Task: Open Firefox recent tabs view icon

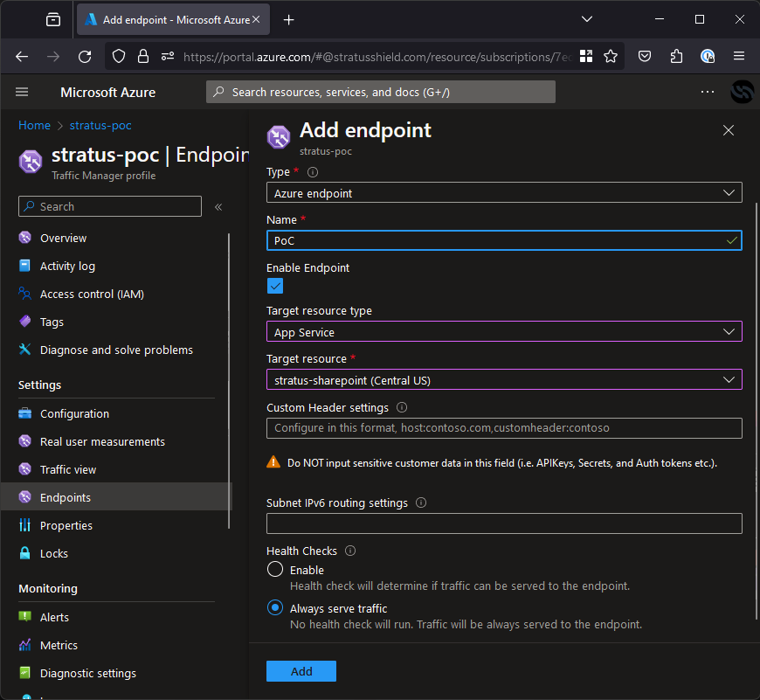Action: pyautogui.click(x=52, y=20)
